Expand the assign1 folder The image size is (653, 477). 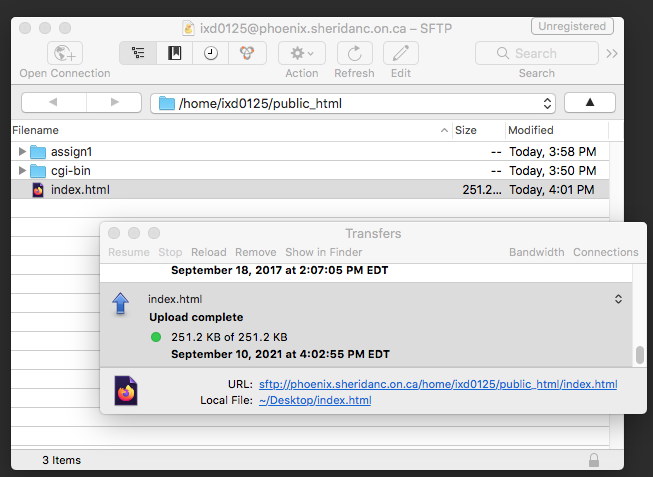[23, 152]
